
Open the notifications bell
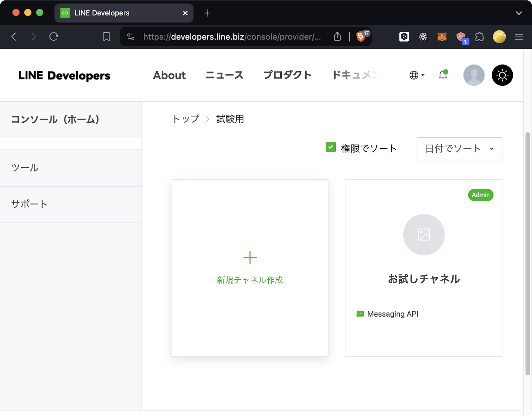click(x=443, y=75)
